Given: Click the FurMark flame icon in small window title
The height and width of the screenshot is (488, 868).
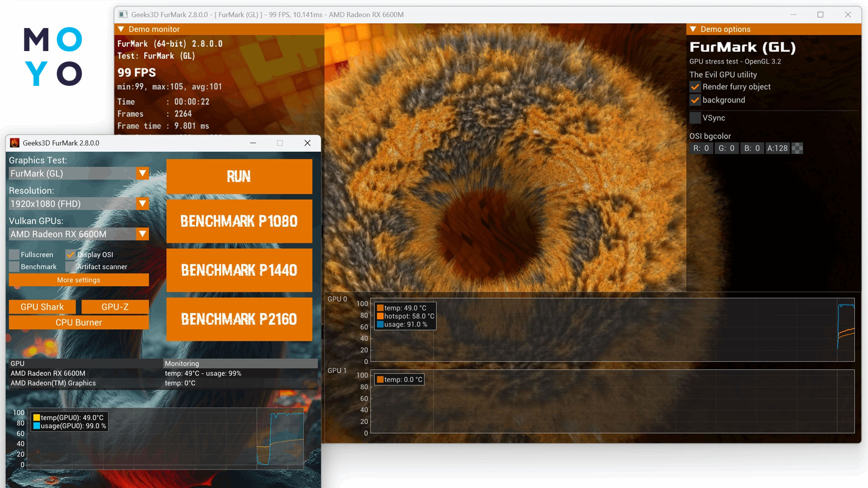Looking at the screenshot, I should [x=15, y=143].
